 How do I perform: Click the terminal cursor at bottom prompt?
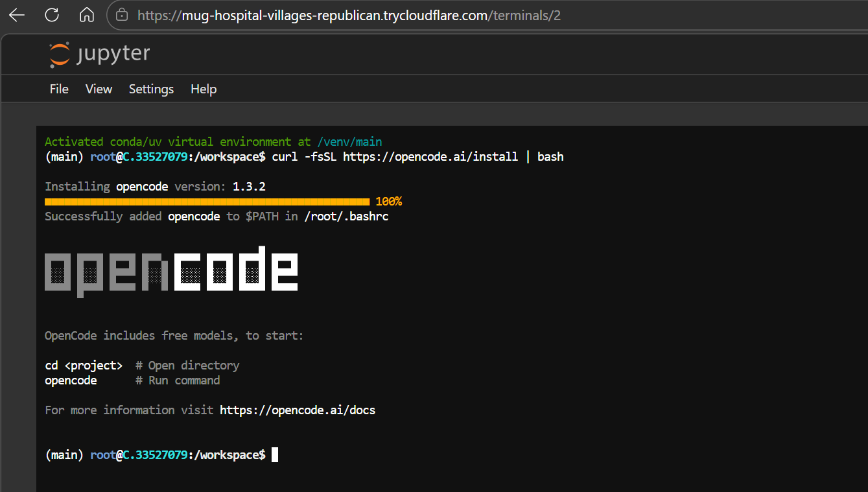pyautogui.click(x=275, y=455)
